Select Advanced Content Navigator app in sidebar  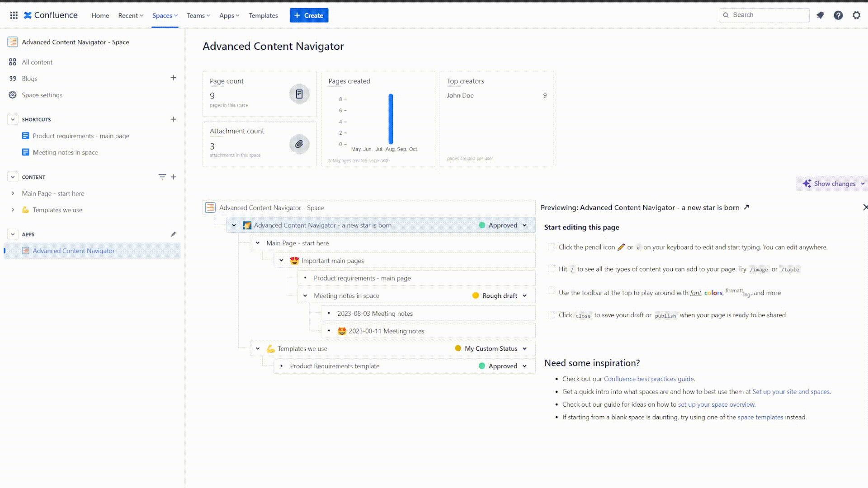point(92,251)
